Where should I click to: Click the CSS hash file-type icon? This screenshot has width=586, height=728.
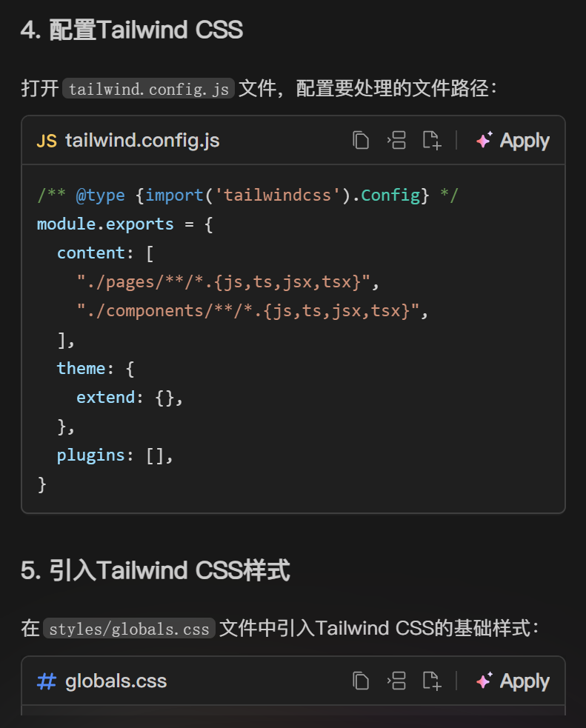click(47, 681)
